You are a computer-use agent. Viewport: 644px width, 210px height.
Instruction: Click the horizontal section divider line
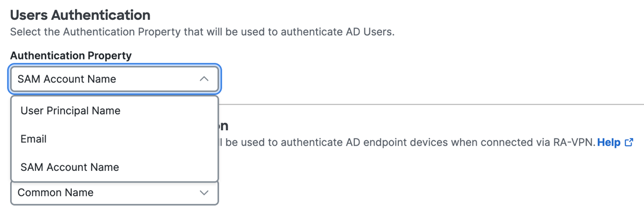point(431,104)
